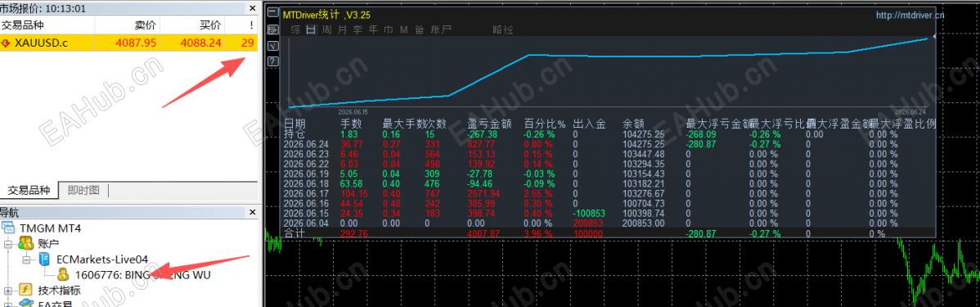Click the TMGM MT4 root icon

coord(9,228)
